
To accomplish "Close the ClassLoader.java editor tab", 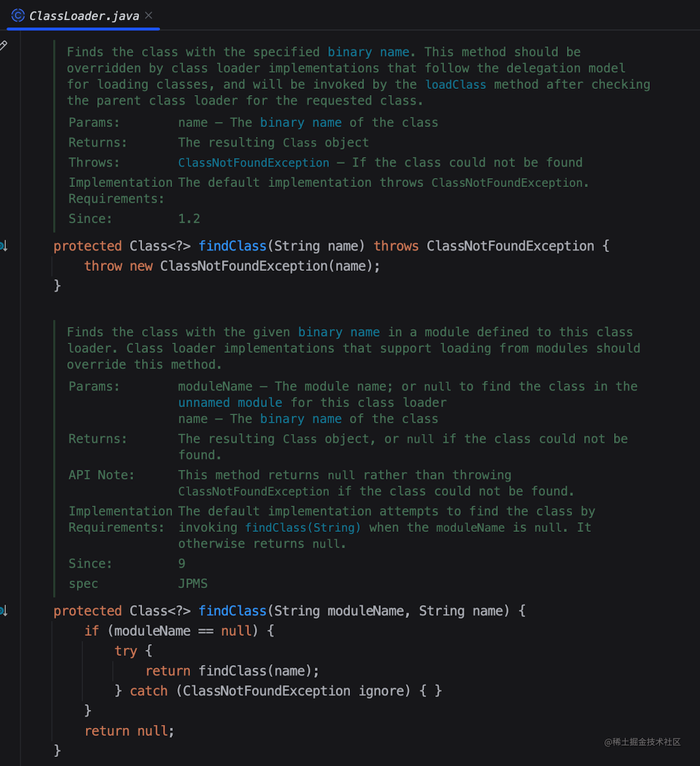I will 150,15.
